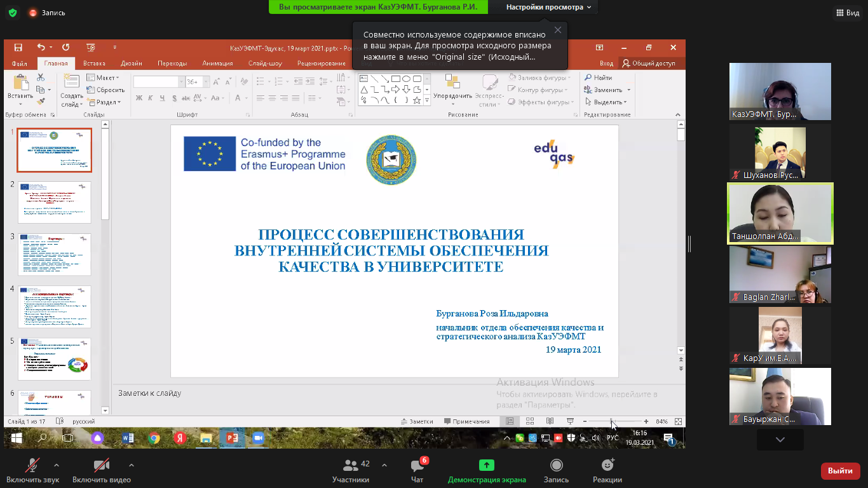Expand the Вид view layout menu
The height and width of the screenshot is (488, 868).
click(x=848, y=13)
